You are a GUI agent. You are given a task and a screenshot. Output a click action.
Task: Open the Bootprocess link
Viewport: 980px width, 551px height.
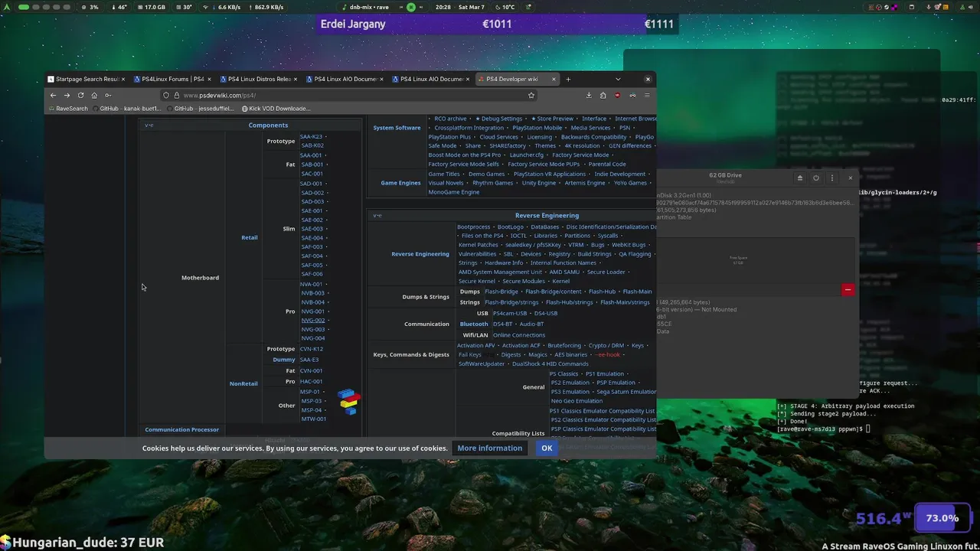(x=473, y=227)
